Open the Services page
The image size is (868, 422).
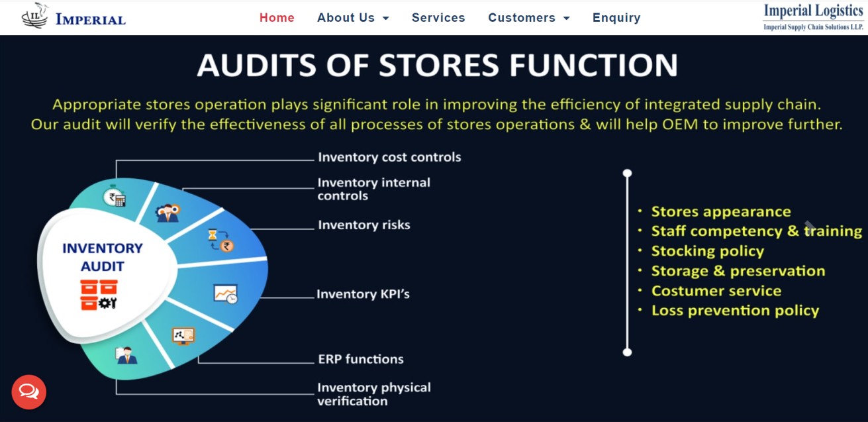click(438, 18)
